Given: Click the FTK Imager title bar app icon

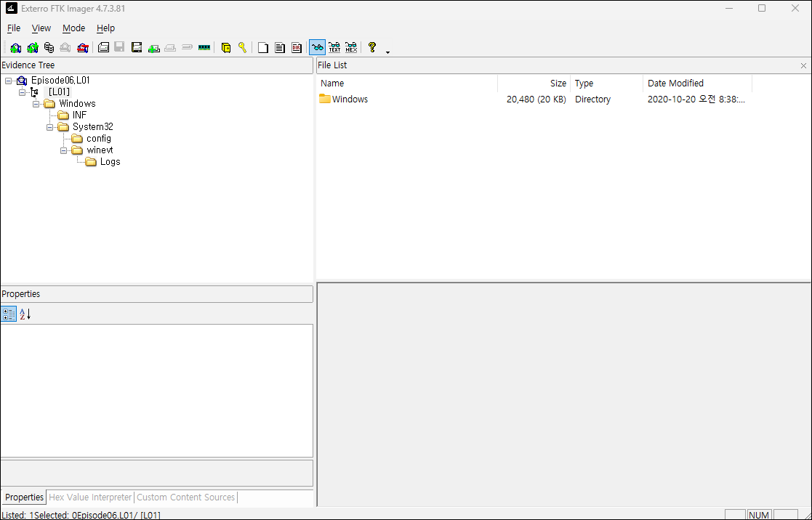Looking at the screenshot, I should click(x=12, y=8).
